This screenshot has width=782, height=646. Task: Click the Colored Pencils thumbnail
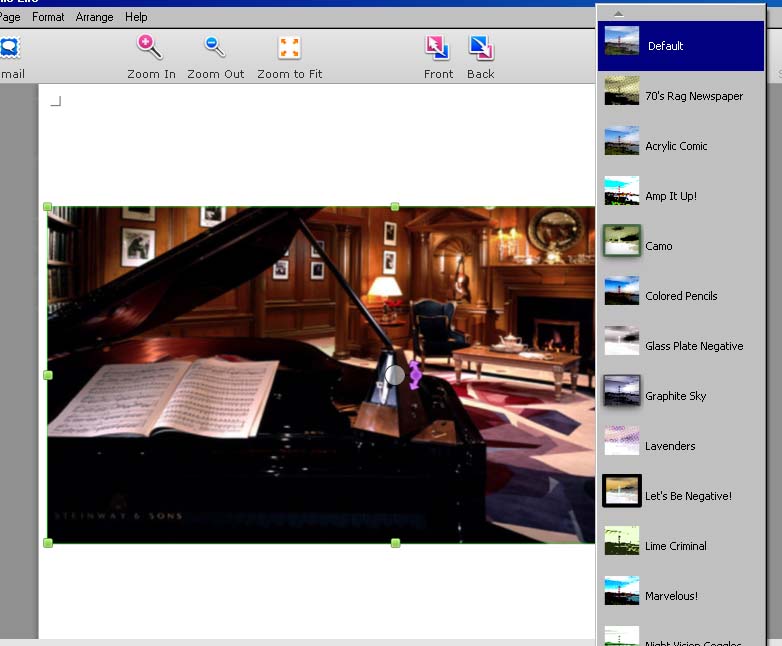[x=621, y=290]
